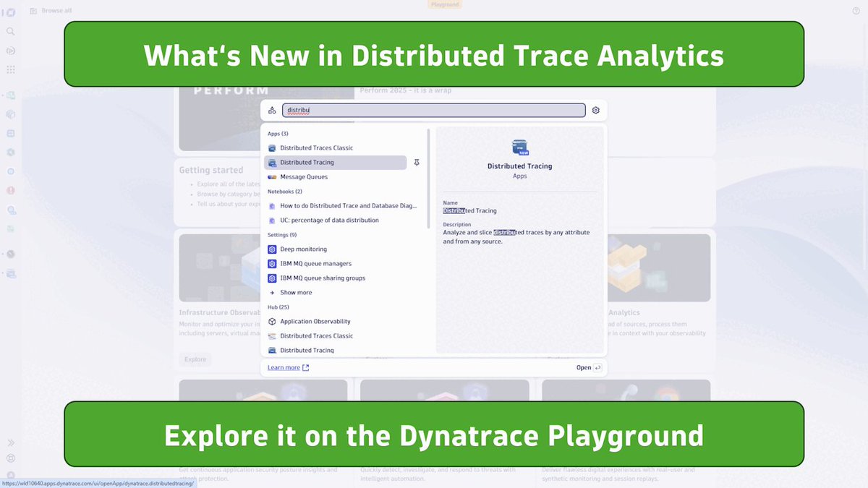
Task: Open the 'How to do Distributed Trace' notebook
Action: 348,205
